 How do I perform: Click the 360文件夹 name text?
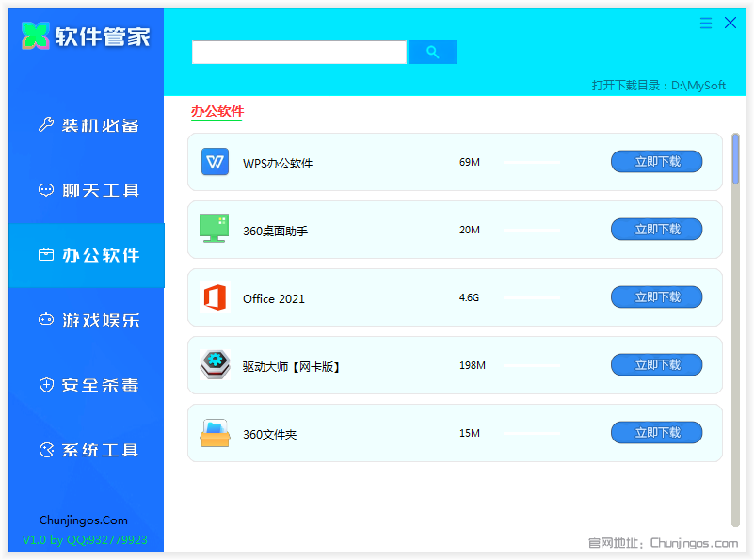click(270, 435)
